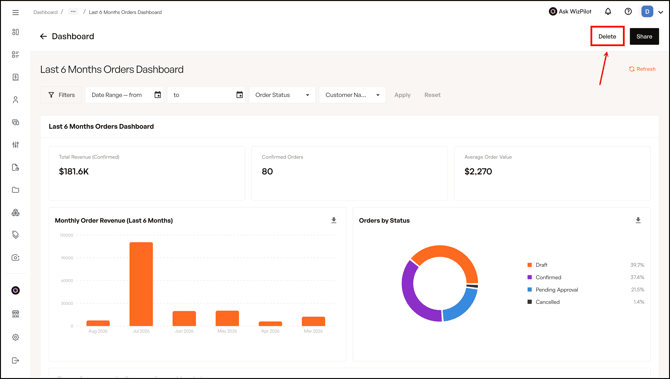
Task: Click the Orders by Status chart title
Action: (384, 220)
